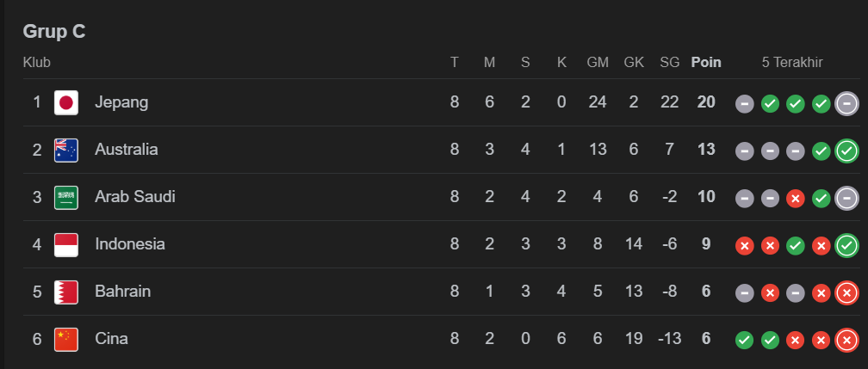Click the Grup C heading

(x=53, y=32)
